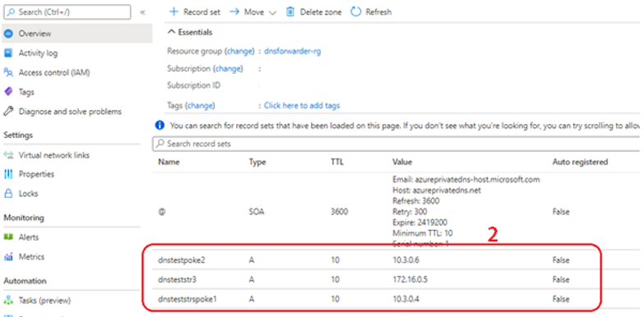The height and width of the screenshot is (317, 644).
Task: Click the value 10.3.0.6
Action: 405,260
